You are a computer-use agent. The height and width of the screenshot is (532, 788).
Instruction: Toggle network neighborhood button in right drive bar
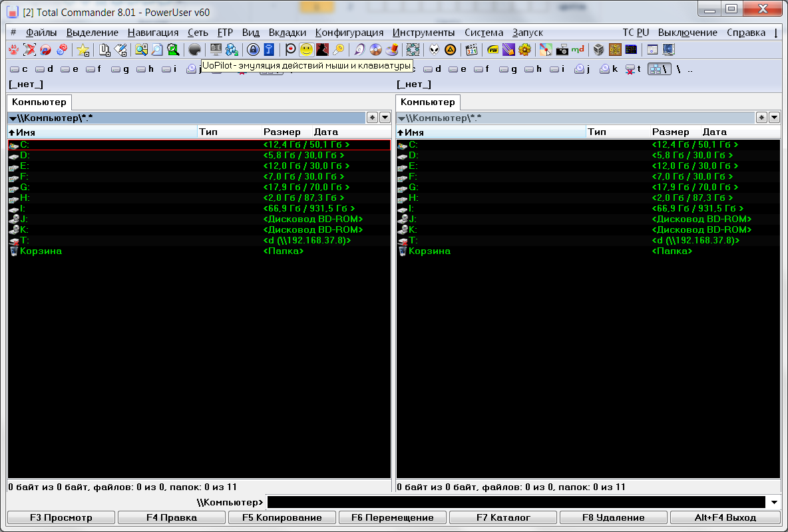(x=659, y=68)
